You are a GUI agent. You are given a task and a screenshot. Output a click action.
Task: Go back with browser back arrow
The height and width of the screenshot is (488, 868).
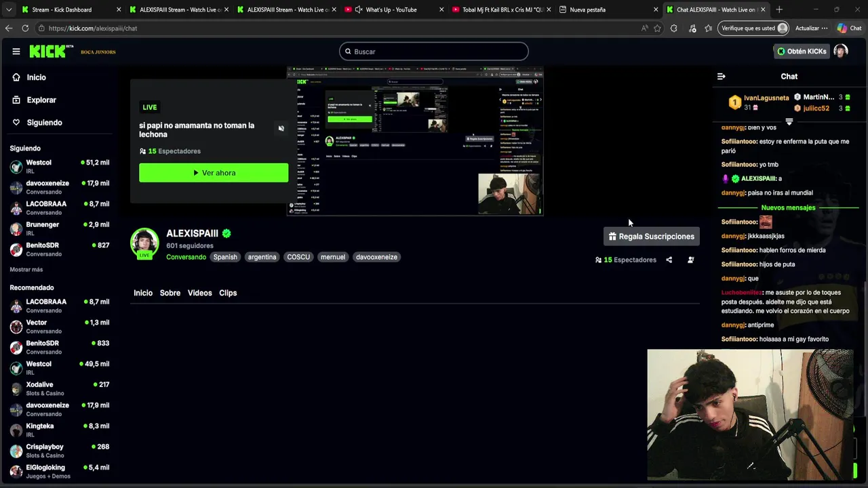tap(9, 28)
